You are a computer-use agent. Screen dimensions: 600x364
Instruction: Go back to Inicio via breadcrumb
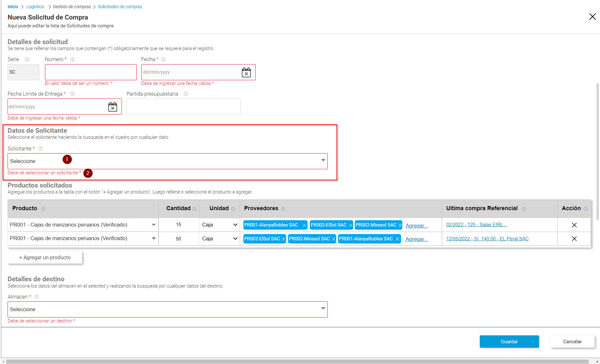[13, 6]
